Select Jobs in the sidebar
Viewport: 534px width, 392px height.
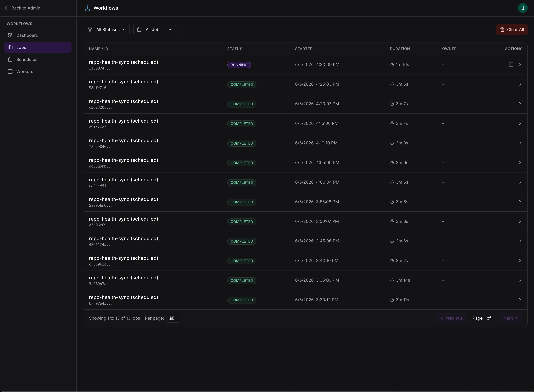(x=38, y=47)
